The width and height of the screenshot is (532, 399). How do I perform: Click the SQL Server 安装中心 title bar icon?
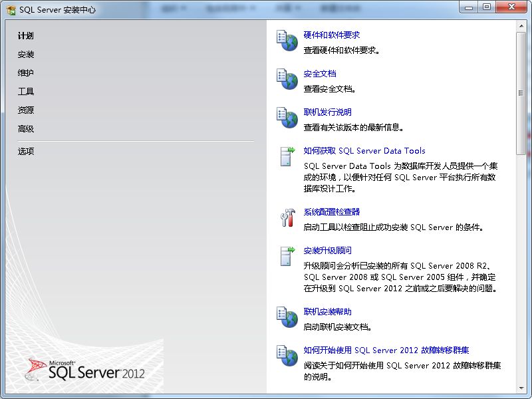coord(11,10)
